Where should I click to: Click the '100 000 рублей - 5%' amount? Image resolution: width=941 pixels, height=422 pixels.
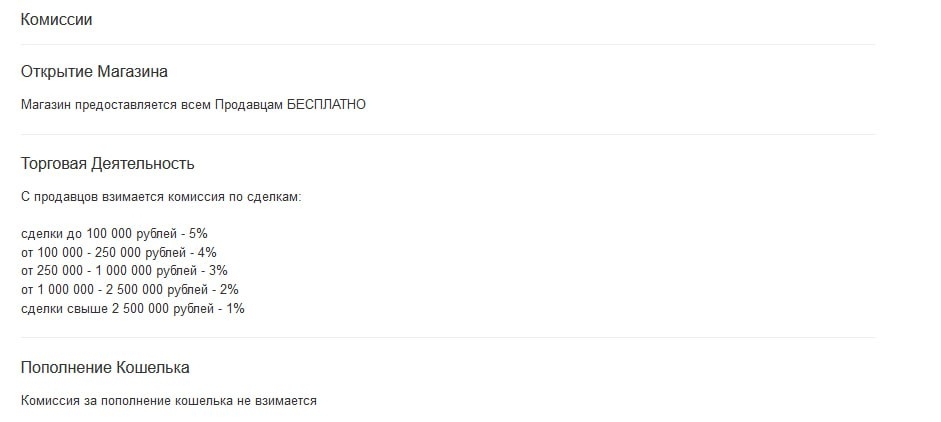tap(147, 234)
